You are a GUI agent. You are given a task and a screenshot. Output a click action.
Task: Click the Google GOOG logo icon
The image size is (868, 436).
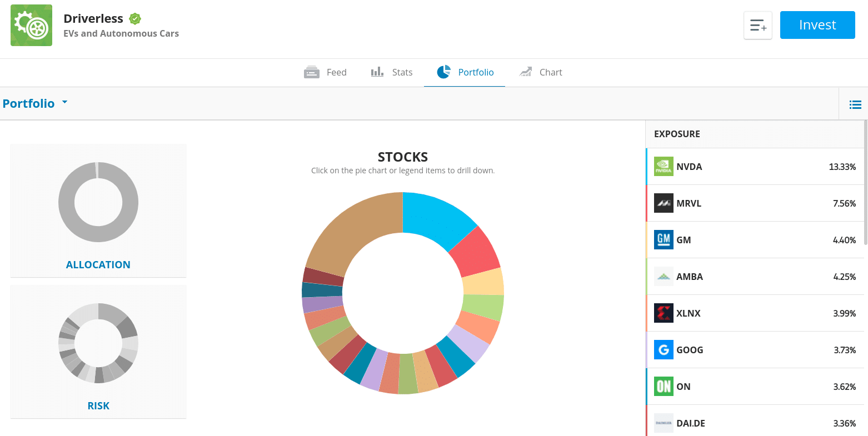[664, 350]
